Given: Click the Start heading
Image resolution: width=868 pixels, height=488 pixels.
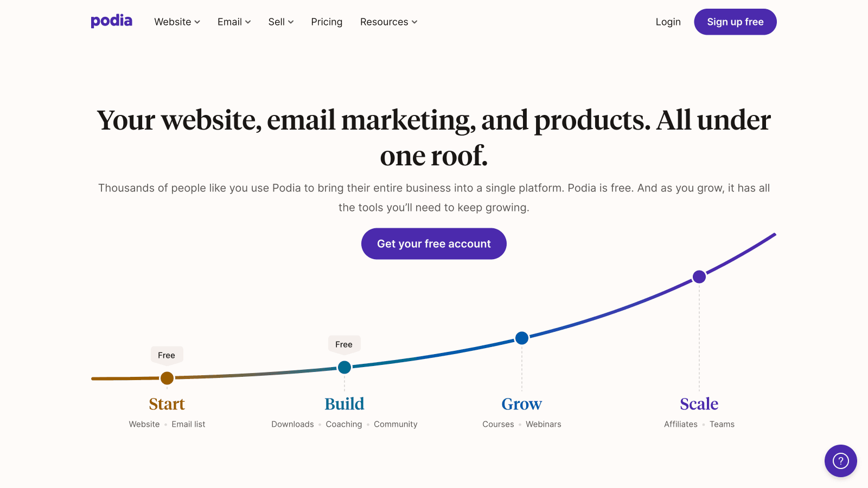Looking at the screenshot, I should [167, 404].
